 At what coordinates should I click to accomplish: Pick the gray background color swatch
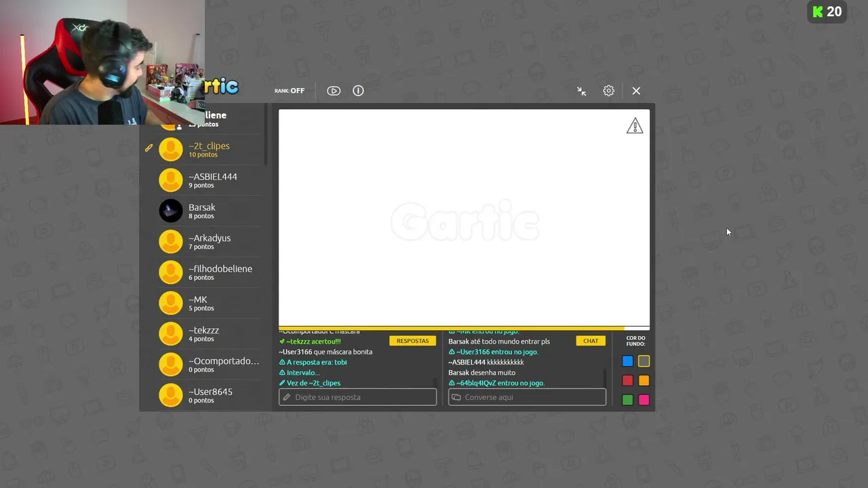644,361
